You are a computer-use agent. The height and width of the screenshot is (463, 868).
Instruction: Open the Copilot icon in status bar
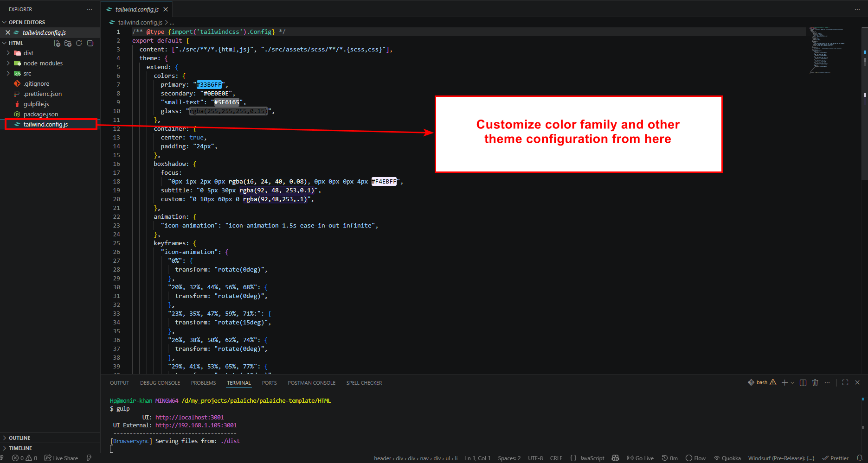pyautogui.click(x=616, y=458)
